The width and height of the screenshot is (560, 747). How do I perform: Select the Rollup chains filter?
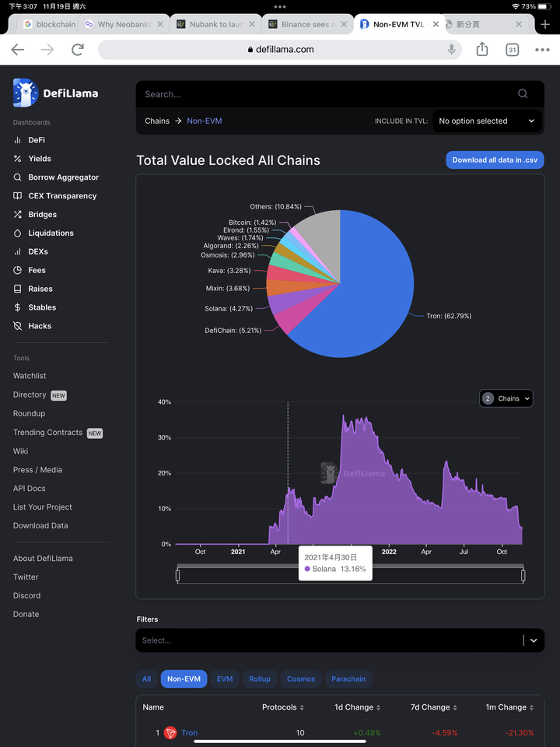tap(260, 679)
